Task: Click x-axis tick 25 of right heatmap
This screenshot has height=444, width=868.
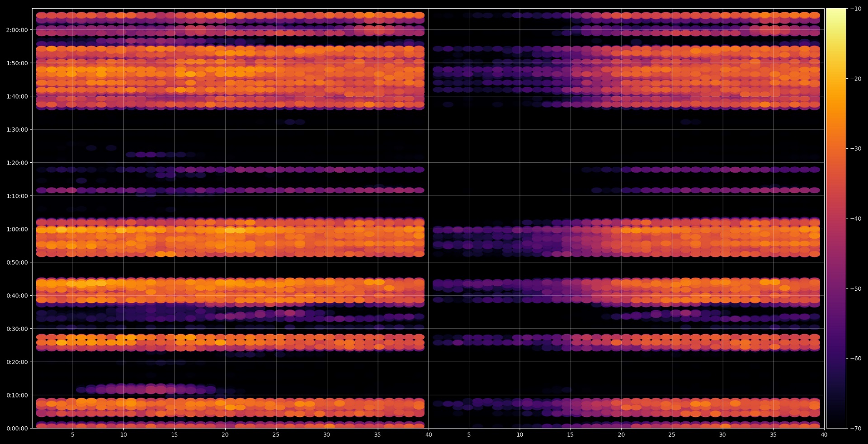Action: tap(672, 435)
